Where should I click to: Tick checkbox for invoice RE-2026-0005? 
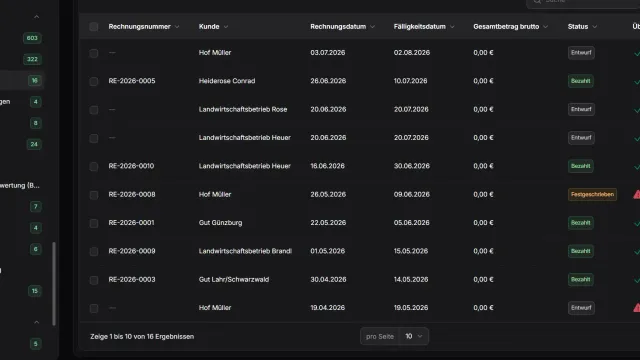tap(93, 81)
